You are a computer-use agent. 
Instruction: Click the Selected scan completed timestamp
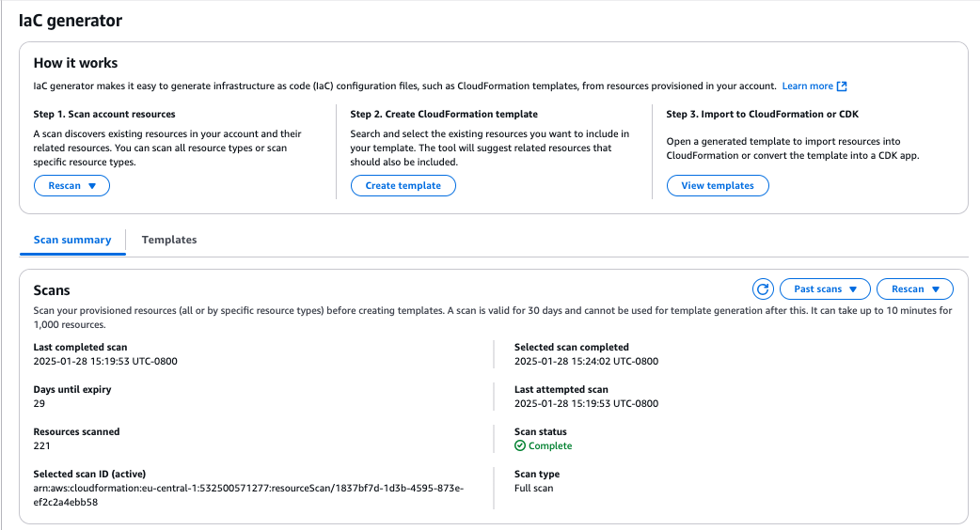pyautogui.click(x=586, y=361)
